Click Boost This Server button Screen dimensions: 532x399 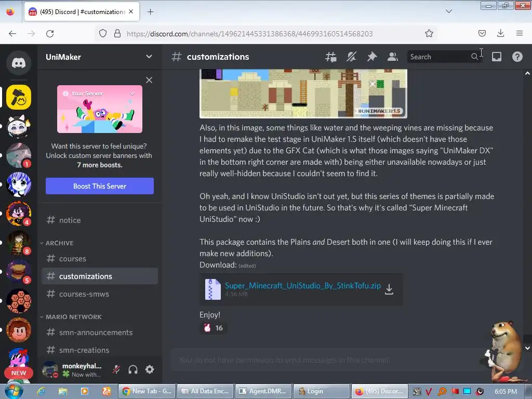tap(100, 186)
